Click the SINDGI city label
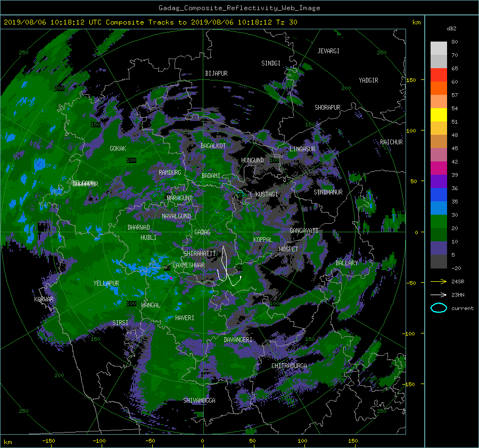This screenshot has height=448, width=479. 271,63
